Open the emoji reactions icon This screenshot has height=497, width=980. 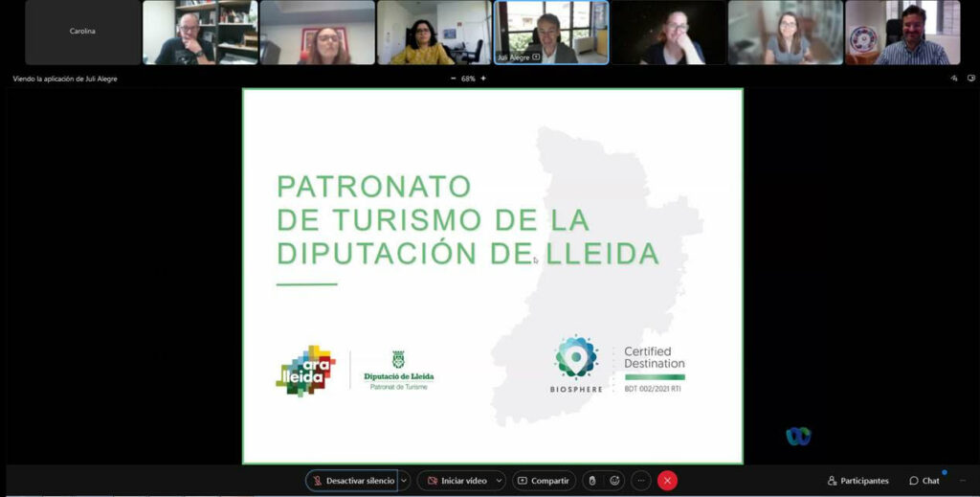click(x=615, y=481)
